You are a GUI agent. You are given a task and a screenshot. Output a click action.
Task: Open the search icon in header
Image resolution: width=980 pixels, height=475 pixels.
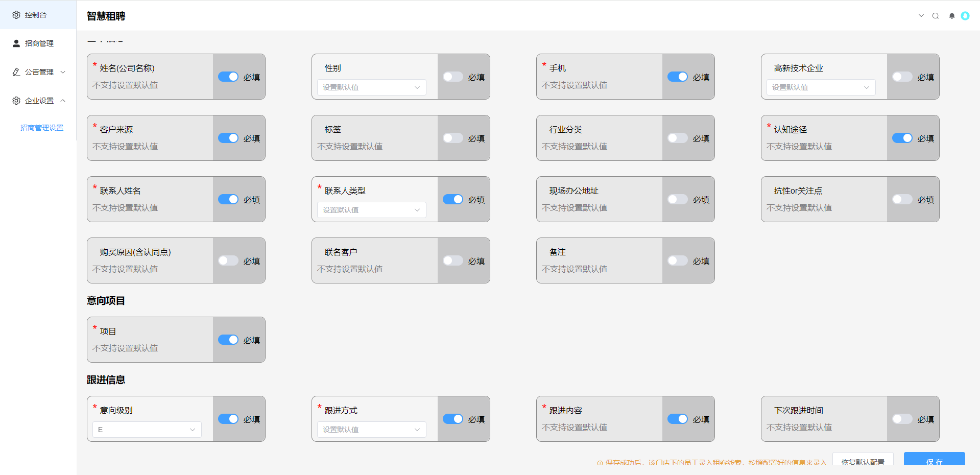click(936, 16)
